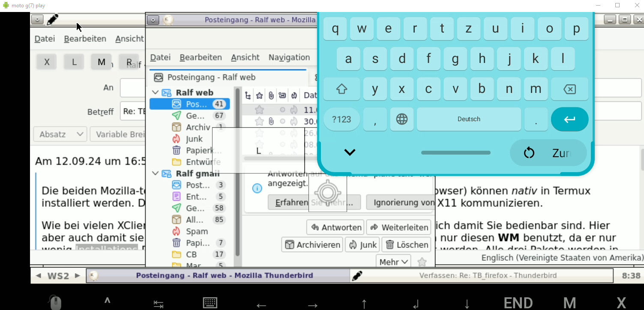Screen dimensions: 644x310
Task: Open the Thunderbird inbox window menu button
Action: (153, 20)
